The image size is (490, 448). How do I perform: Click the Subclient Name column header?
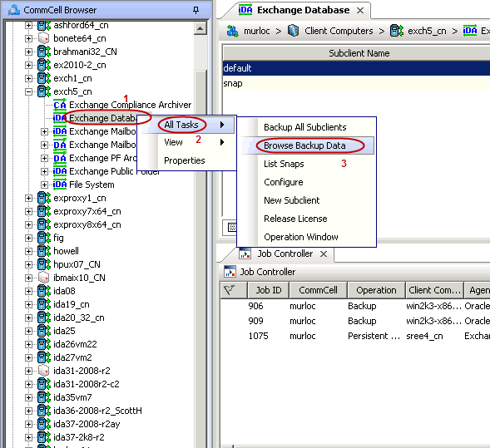point(356,53)
